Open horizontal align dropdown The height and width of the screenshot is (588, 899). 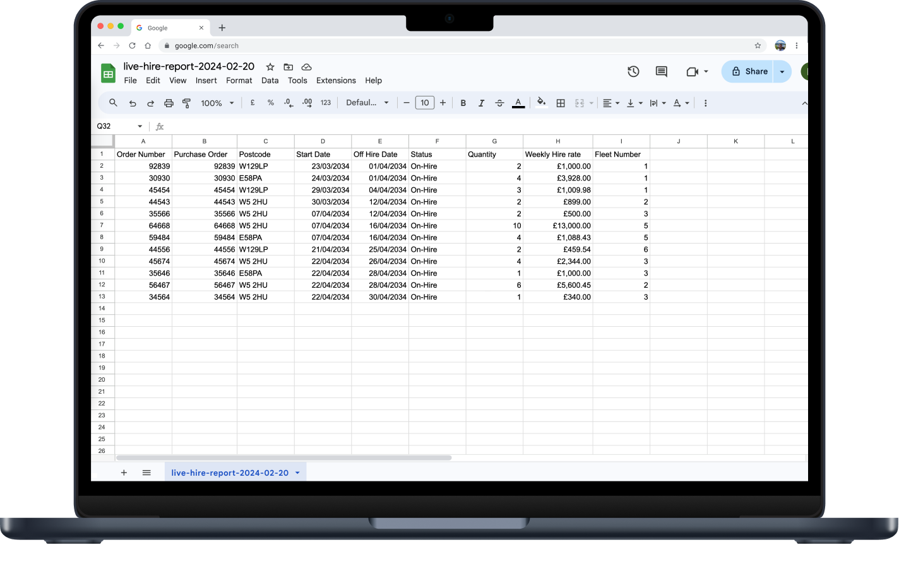[611, 103]
